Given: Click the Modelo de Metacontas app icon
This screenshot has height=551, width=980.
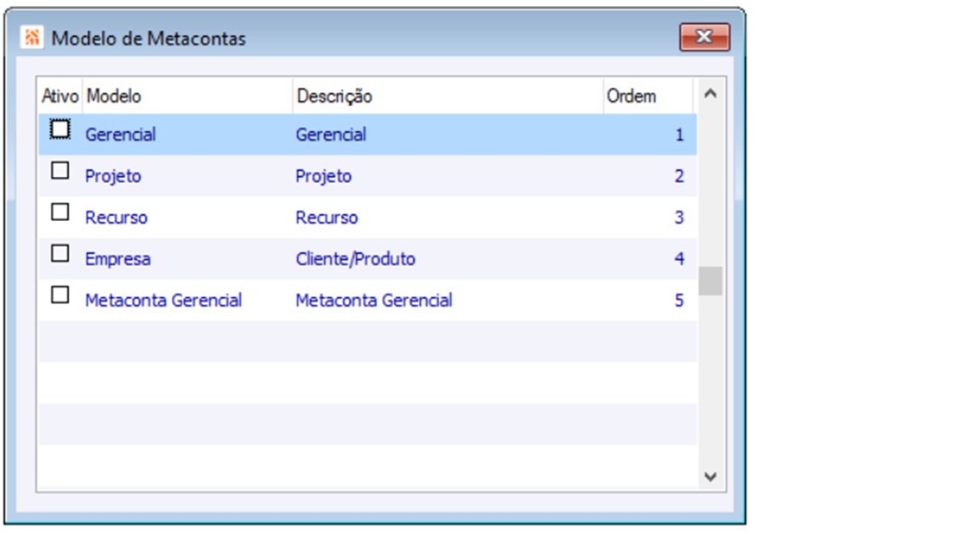Looking at the screenshot, I should pos(31,37).
